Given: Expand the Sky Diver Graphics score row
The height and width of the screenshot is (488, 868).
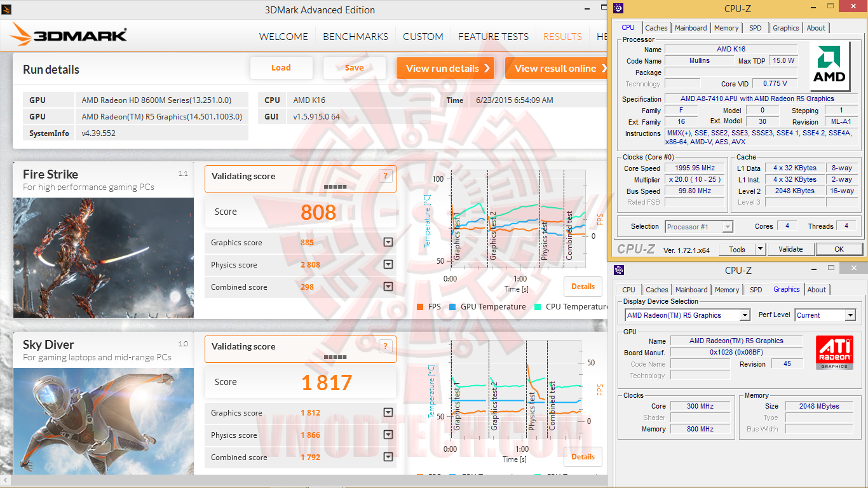Looking at the screenshot, I should click(x=388, y=413).
